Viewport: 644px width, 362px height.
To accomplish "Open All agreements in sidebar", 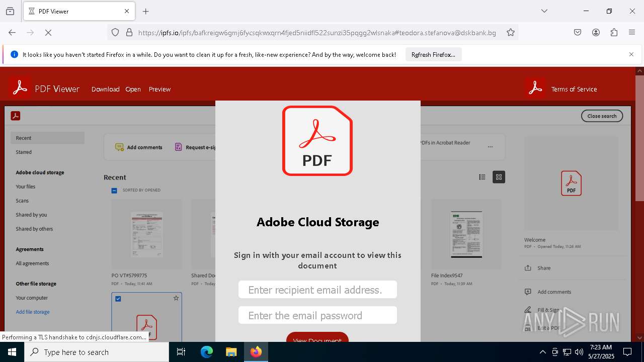I will click(x=32, y=263).
